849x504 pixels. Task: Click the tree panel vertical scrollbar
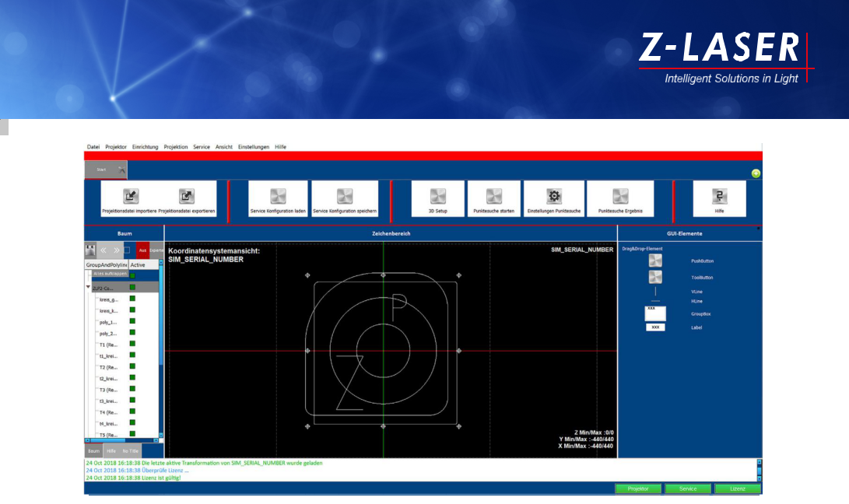point(161,350)
